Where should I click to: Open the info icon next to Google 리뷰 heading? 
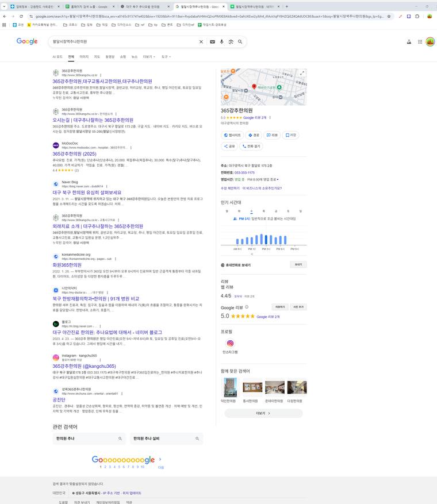pyautogui.click(x=247, y=307)
